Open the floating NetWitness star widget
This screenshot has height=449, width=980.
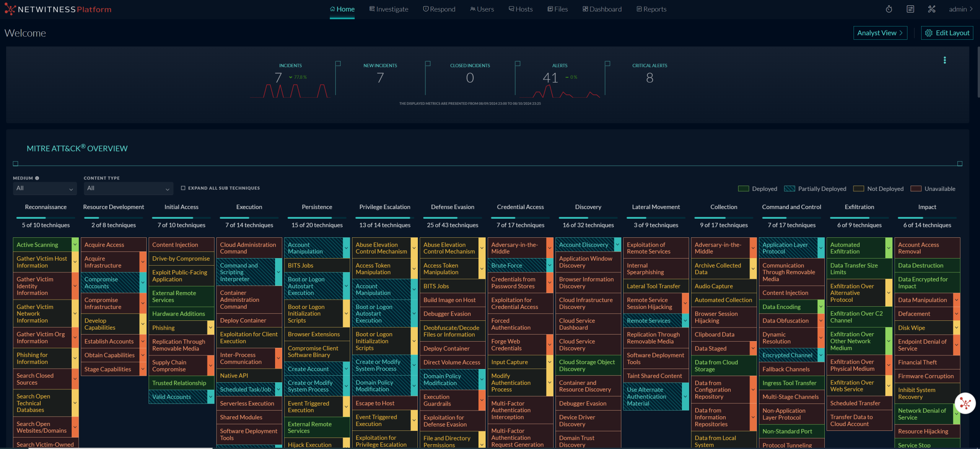coord(965,403)
